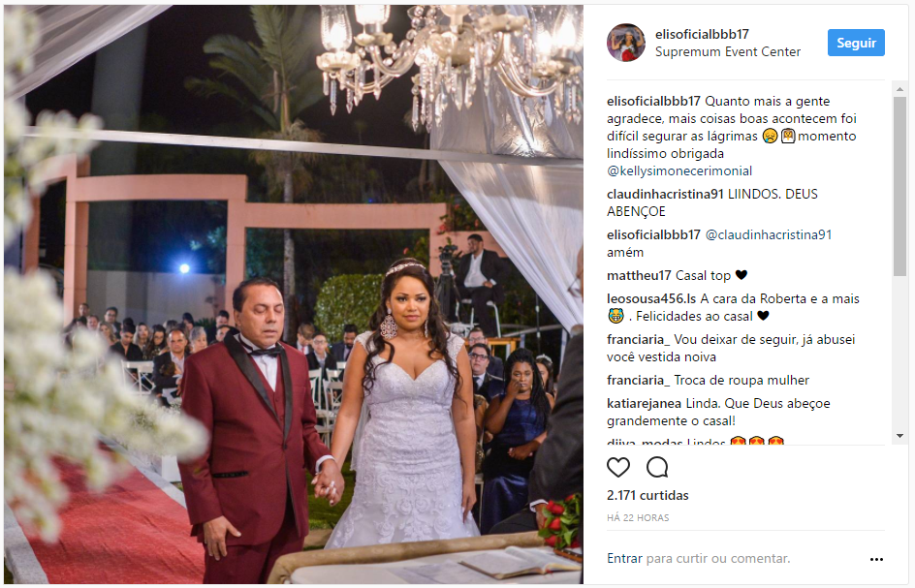
Task: Open elisoficialbbb17 username in post header
Action: coord(702,35)
